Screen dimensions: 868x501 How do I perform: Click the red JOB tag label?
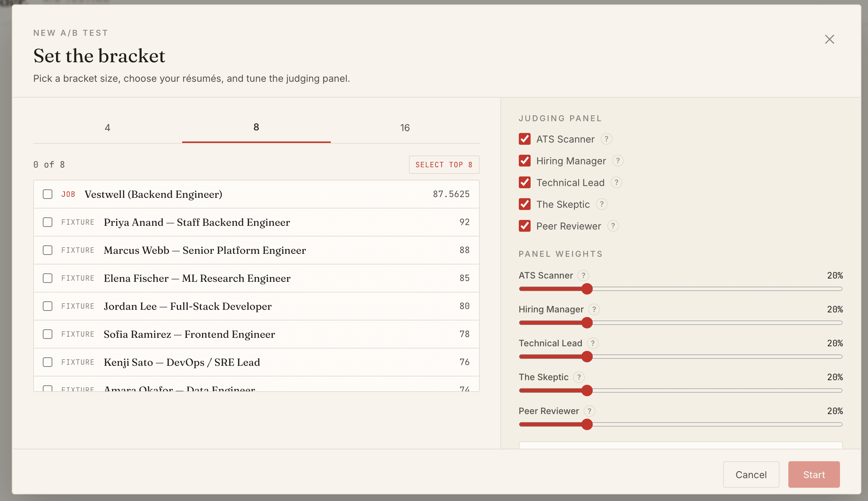(x=68, y=194)
